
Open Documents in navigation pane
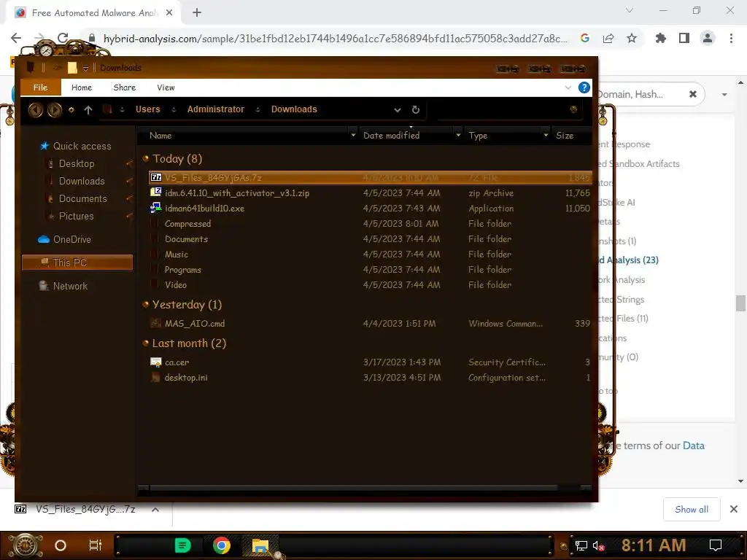(x=82, y=198)
